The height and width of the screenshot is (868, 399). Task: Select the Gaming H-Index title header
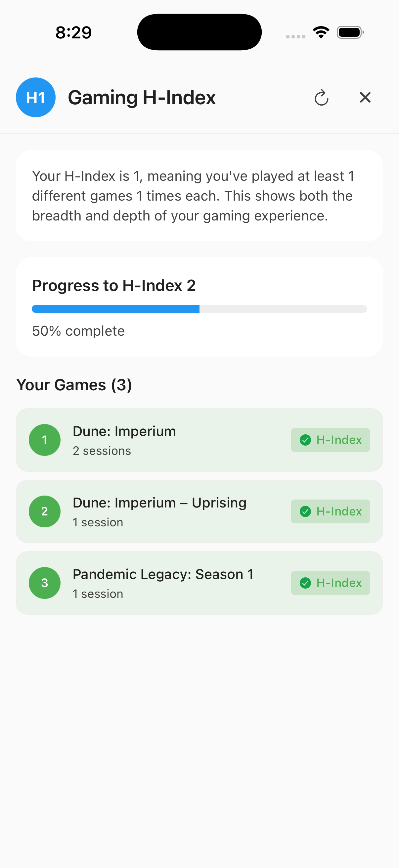[x=142, y=97]
